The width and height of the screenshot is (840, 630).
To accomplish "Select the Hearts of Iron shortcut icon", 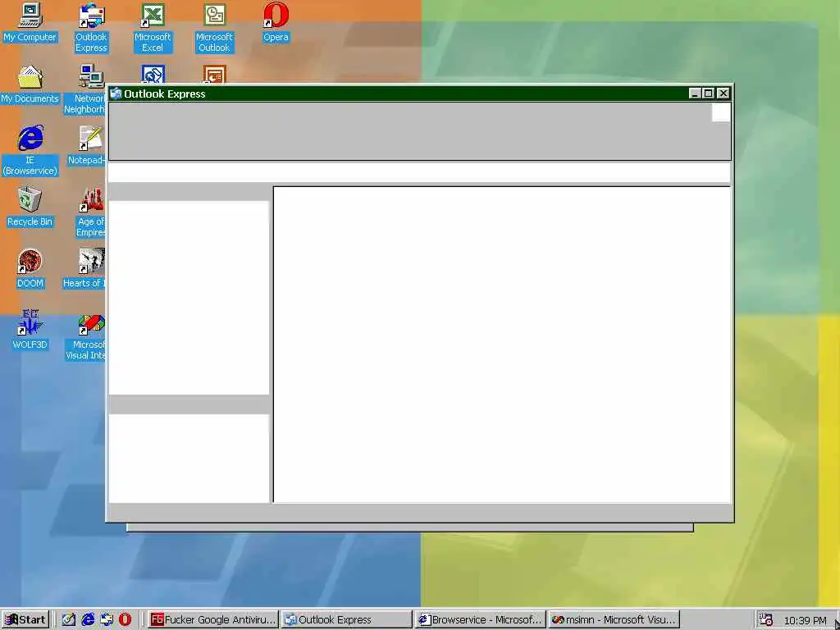I will point(84,269).
